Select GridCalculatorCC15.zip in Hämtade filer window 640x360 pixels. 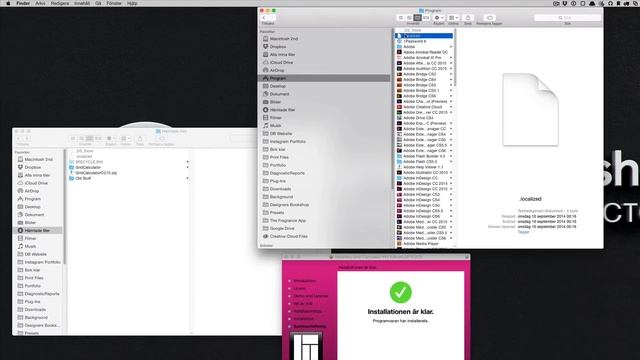pyautogui.click(x=96, y=173)
